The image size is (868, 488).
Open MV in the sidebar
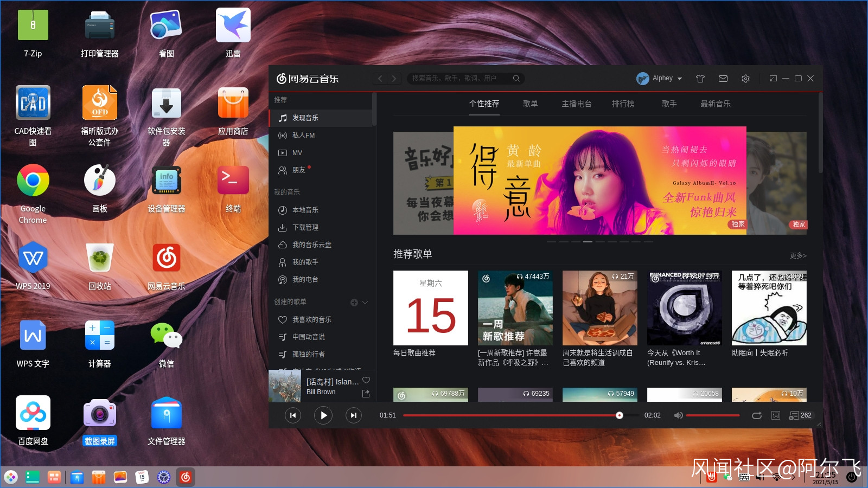point(321,153)
